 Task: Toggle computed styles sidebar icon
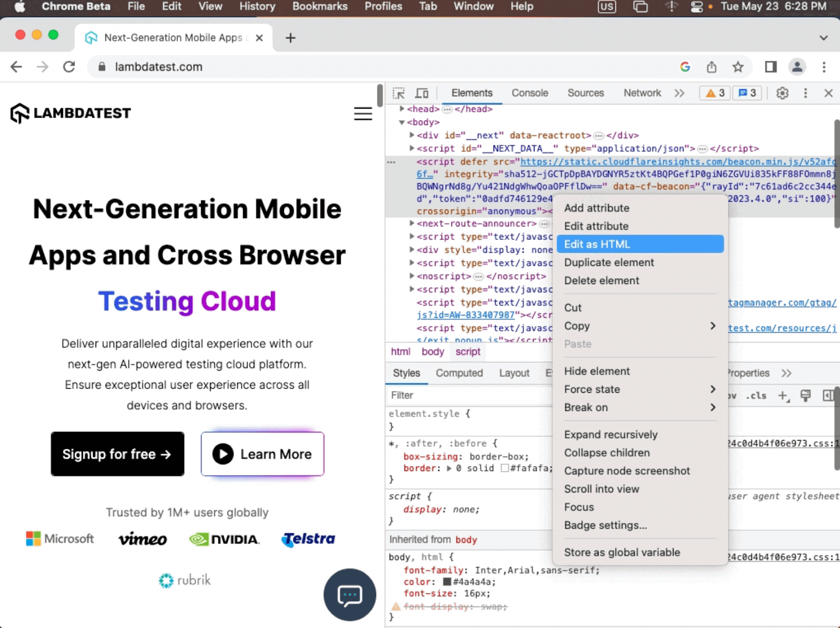(x=828, y=395)
